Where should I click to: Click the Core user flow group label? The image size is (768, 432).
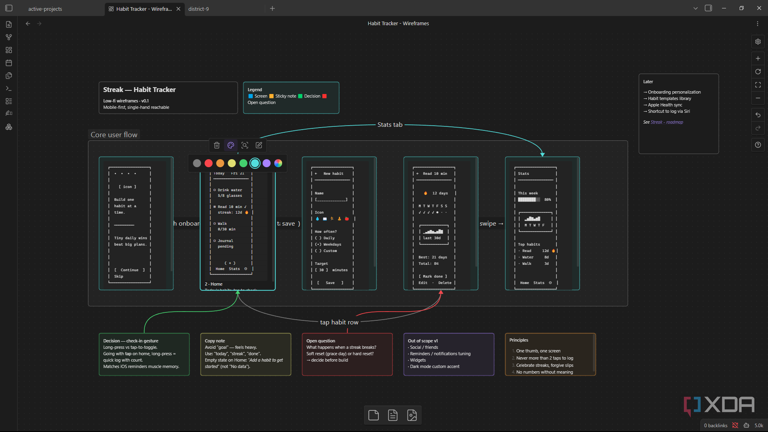pyautogui.click(x=114, y=135)
